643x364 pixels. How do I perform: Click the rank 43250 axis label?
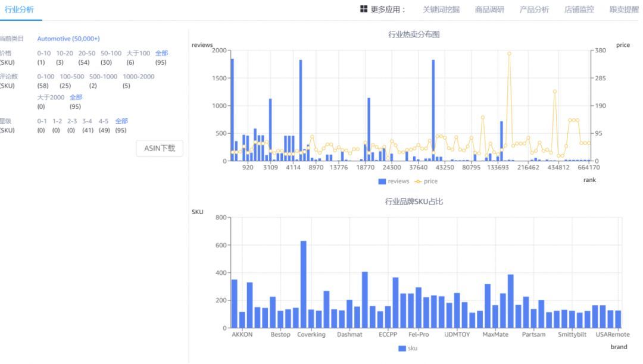point(445,168)
